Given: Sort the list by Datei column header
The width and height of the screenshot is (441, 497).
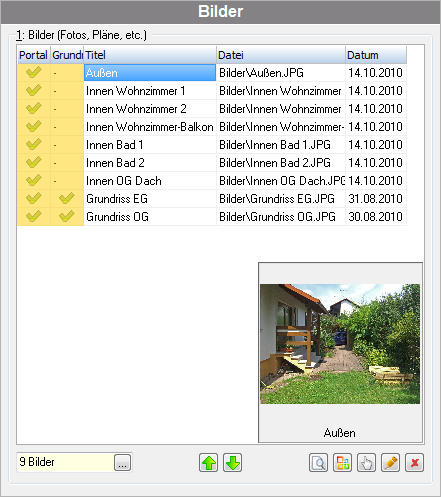Looking at the screenshot, I should [281, 55].
